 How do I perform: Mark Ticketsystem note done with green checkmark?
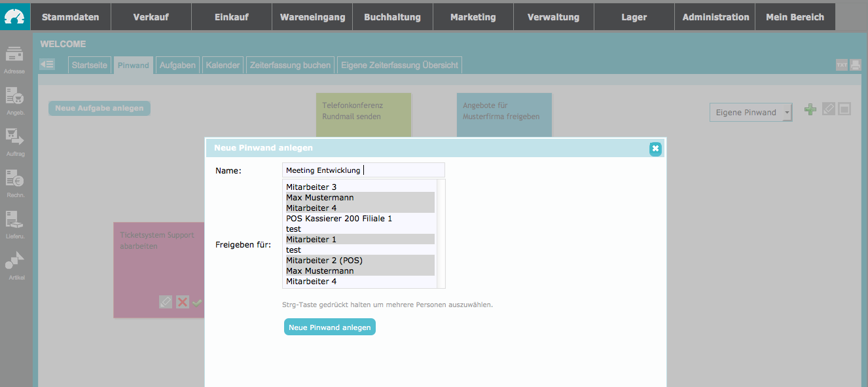pyautogui.click(x=197, y=302)
